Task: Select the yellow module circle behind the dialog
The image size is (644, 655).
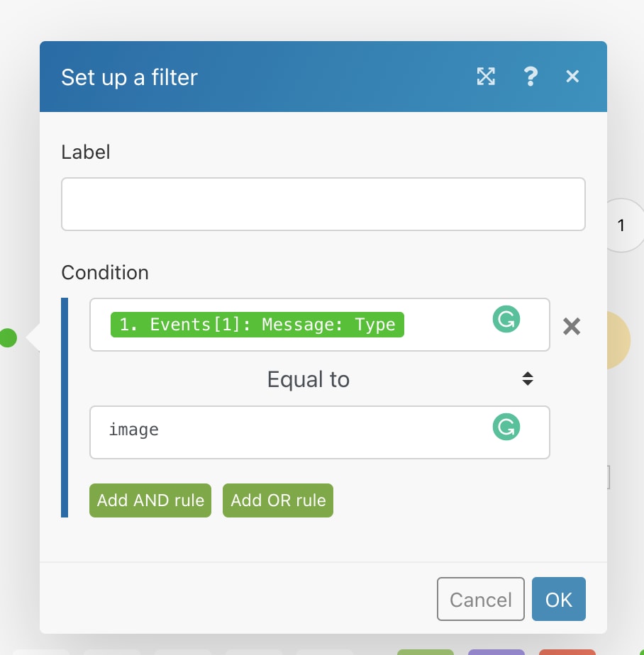Action: tap(618, 340)
